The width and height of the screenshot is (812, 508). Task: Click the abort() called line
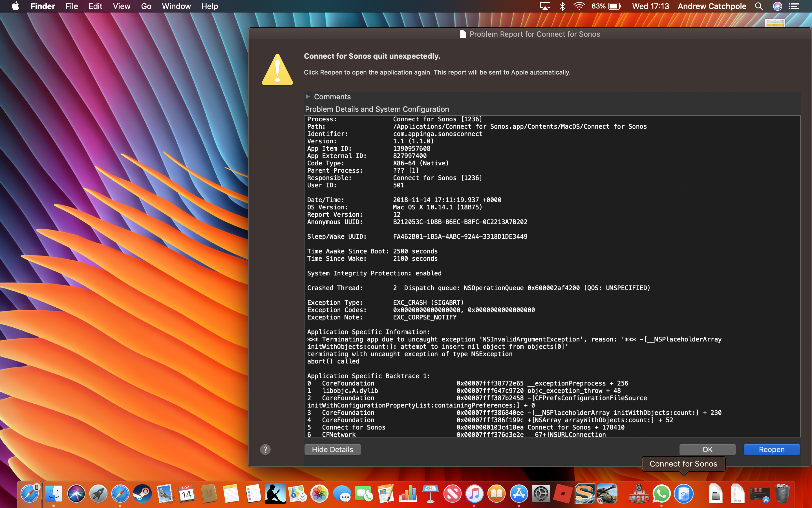(333, 361)
